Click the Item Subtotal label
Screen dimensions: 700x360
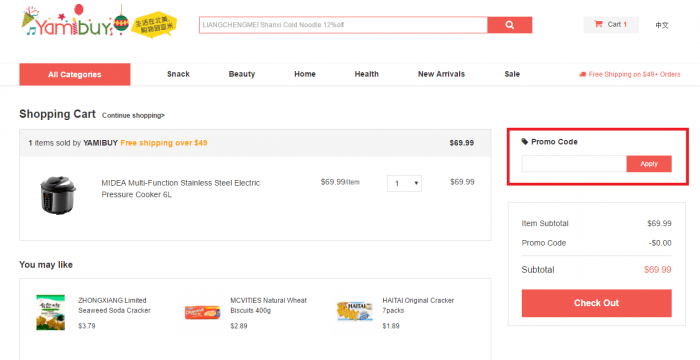tap(545, 223)
